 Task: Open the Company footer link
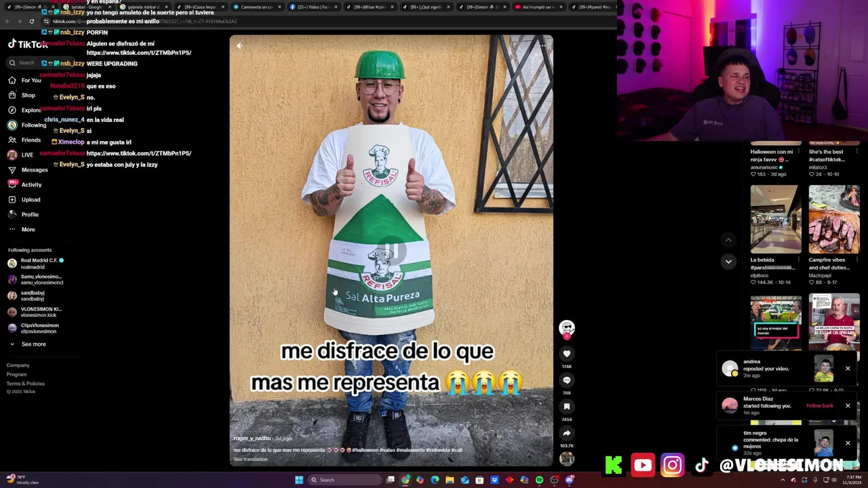[18, 365]
